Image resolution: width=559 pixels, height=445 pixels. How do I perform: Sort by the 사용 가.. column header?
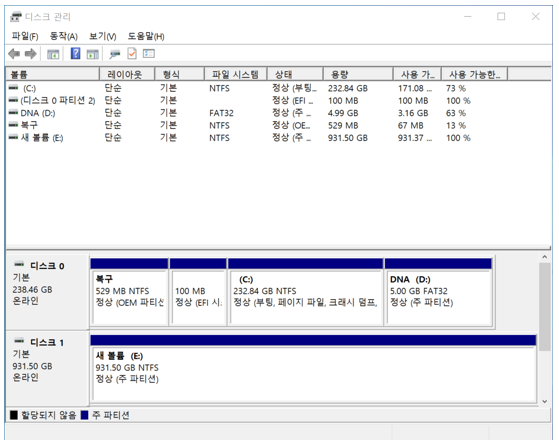point(417,75)
